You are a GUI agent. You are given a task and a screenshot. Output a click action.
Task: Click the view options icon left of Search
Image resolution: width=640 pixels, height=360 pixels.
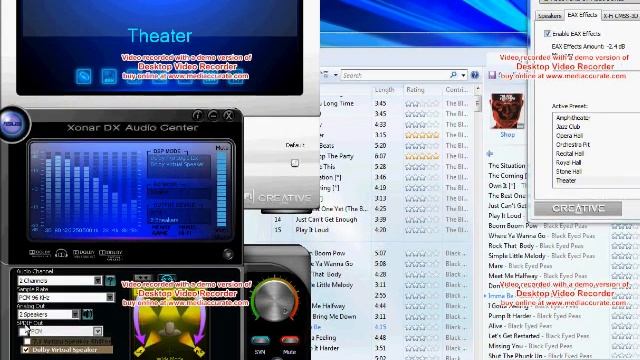326,75
